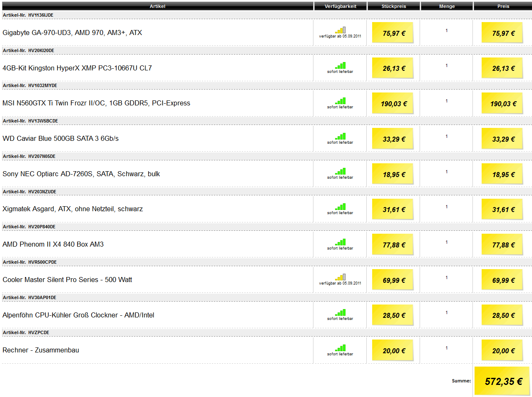Screen dimensions: 532x397
Task: Click article number HV203NZUDE
Action: [42, 192]
